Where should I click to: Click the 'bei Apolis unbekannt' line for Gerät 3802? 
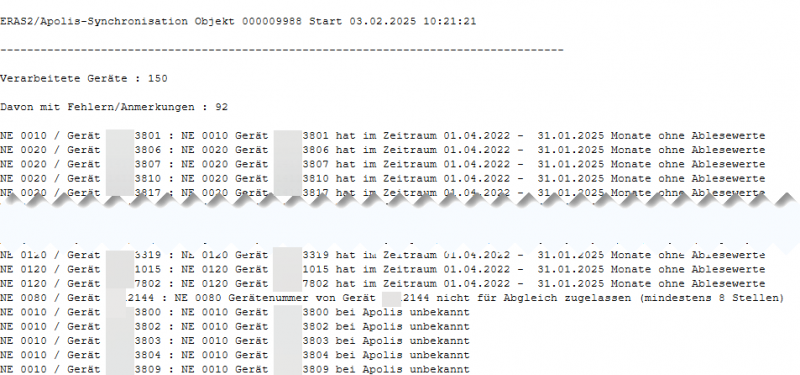pos(235,327)
